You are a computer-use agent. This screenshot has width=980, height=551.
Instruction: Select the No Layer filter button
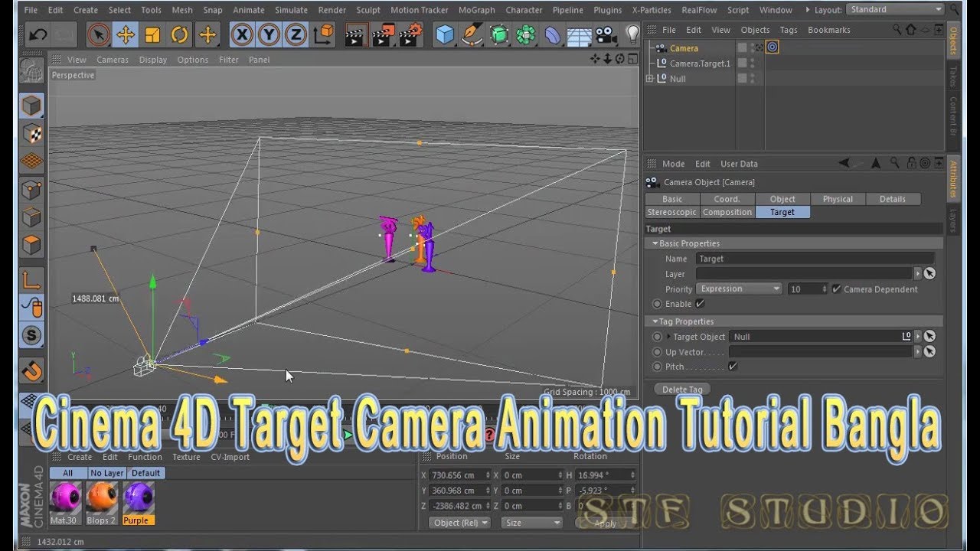(107, 473)
